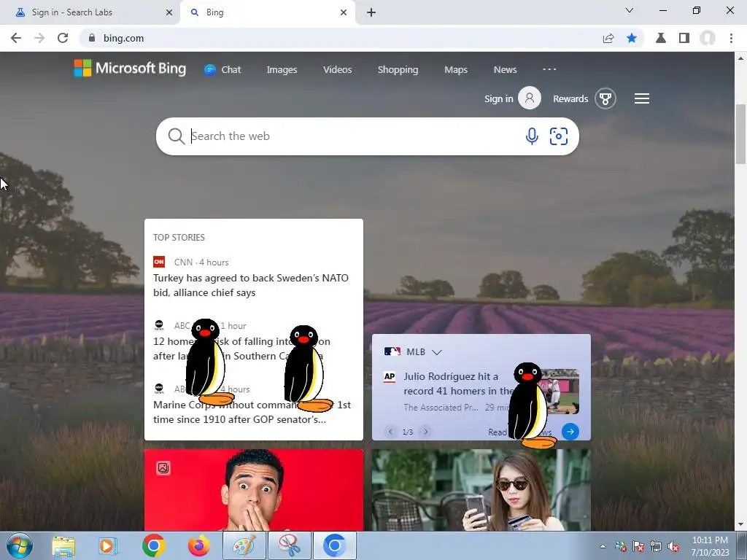Image resolution: width=747 pixels, height=560 pixels.
Task: Open Snipping Tool in taskbar
Action: click(x=289, y=545)
